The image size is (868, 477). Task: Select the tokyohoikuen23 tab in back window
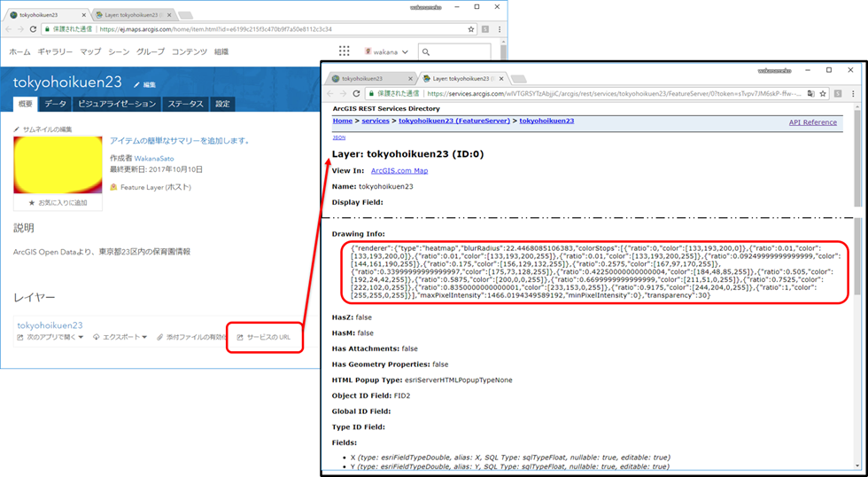click(x=45, y=15)
